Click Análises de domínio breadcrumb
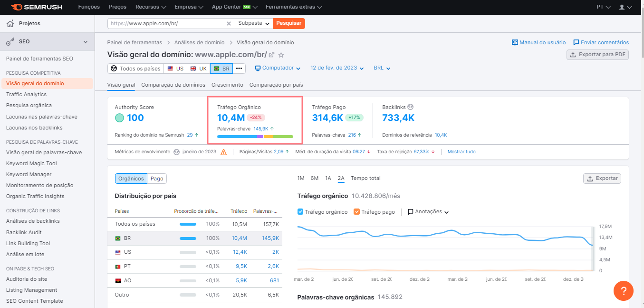This screenshot has height=308, width=644. tap(199, 42)
